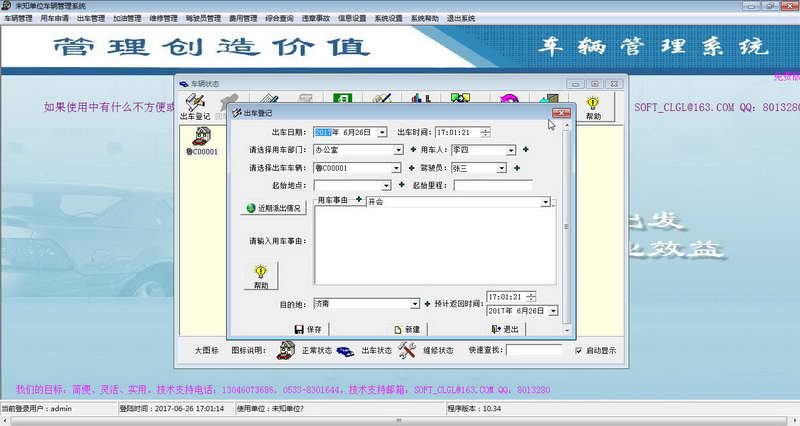Open the 用车申请 menu
Image resolution: width=800 pixels, height=426 pixels.
[x=54, y=18]
